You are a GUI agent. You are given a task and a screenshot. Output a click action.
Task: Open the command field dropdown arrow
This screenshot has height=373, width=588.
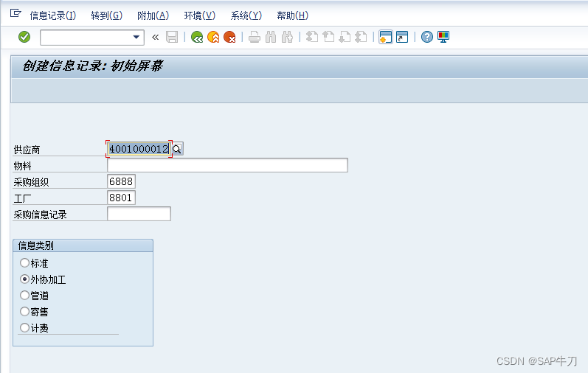136,37
